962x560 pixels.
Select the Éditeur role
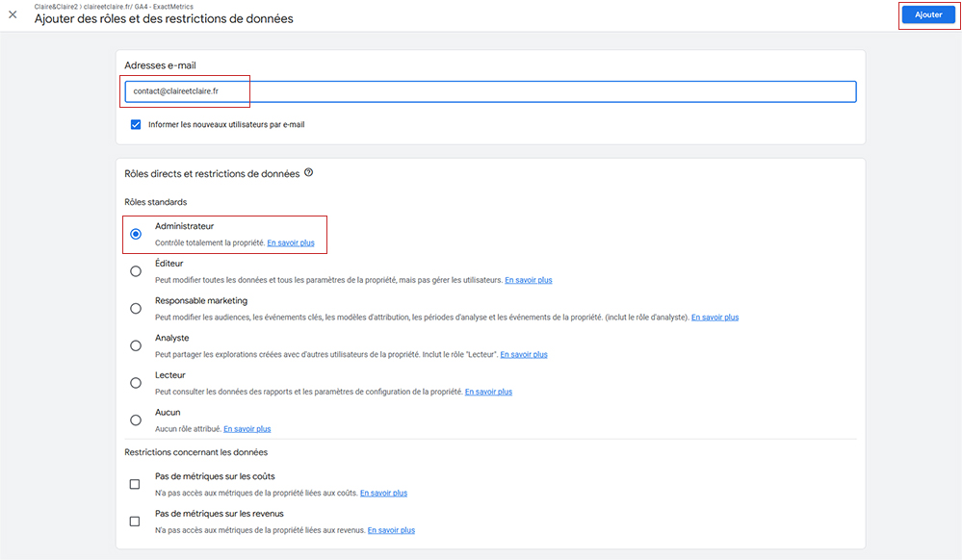pos(135,270)
